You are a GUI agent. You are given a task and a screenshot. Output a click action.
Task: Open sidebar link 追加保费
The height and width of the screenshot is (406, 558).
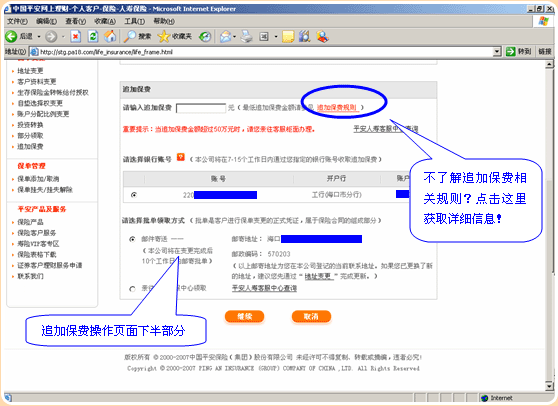tap(30, 146)
